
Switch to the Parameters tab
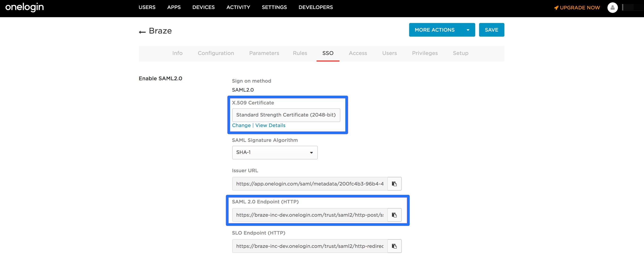(x=264, y=53)
